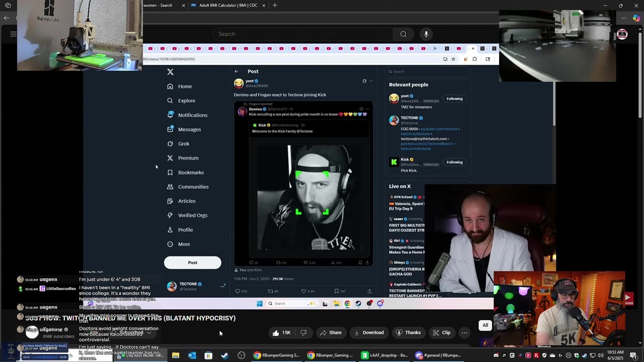This screenshot has height=362, width=644.
Task: Click the X search input field
Action: pyautogui.click(x=428, y=71)
